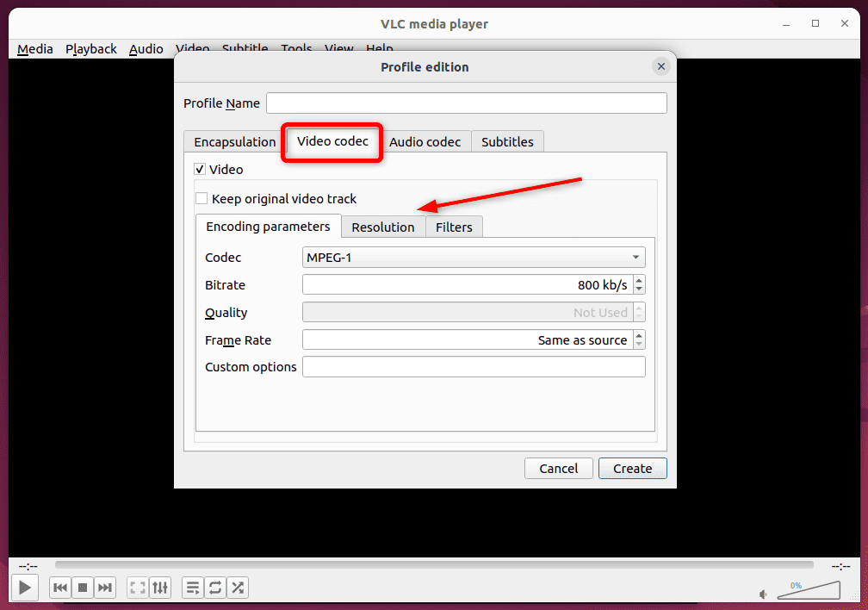Increase Frame Rate with up arrow
Screen dimensions: 868x610
click(639, 336)
